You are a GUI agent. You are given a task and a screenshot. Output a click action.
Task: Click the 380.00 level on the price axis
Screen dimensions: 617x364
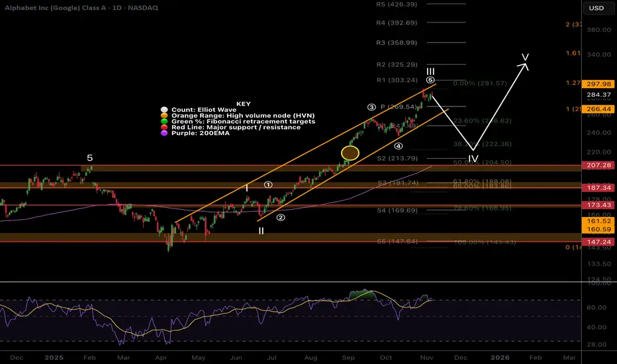click(x=598, y=30)
